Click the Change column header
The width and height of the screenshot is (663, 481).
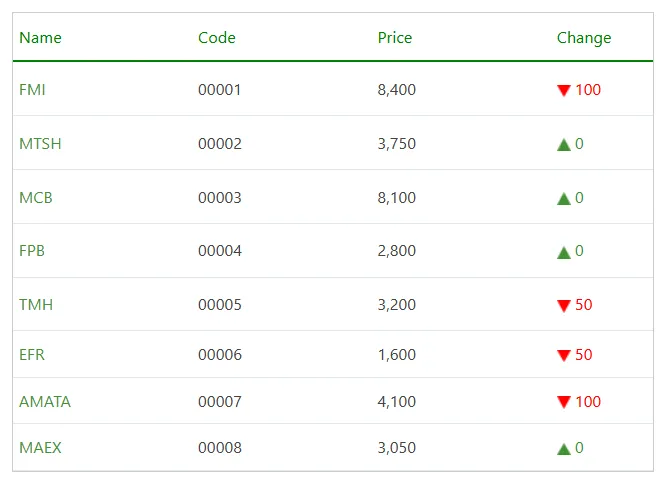coord(584,38)
